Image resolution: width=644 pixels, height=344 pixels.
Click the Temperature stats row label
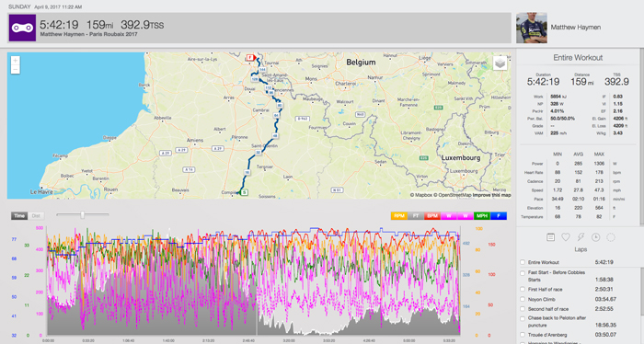click(532, 217)
